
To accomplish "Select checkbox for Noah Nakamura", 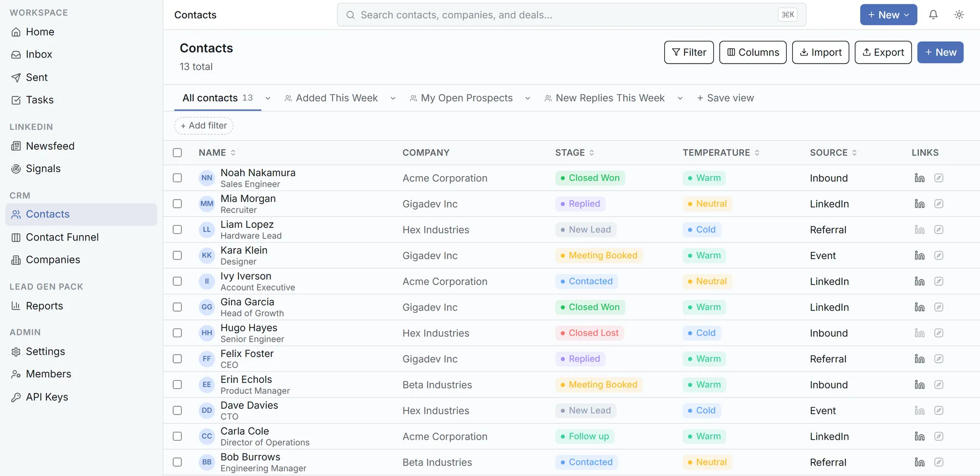I will coord(177,178).
